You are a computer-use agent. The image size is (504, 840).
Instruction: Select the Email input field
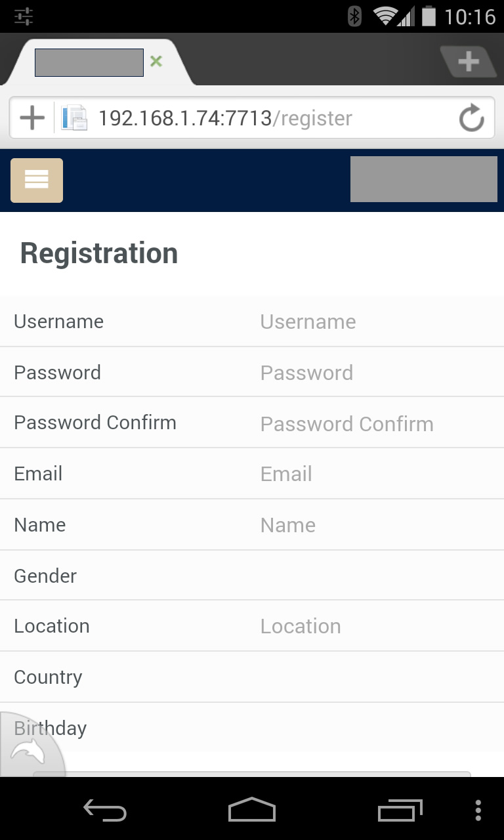coord(374,474)
